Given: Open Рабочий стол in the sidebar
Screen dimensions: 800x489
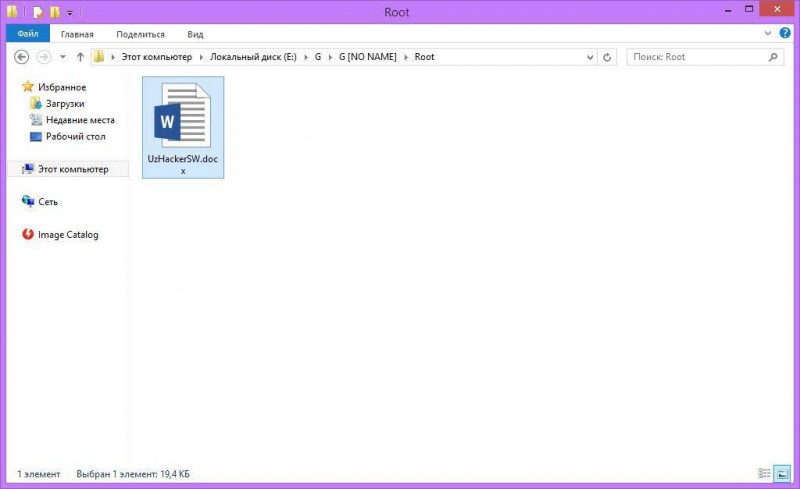Looking at the screenshot, I should click(x=76, y=136).
